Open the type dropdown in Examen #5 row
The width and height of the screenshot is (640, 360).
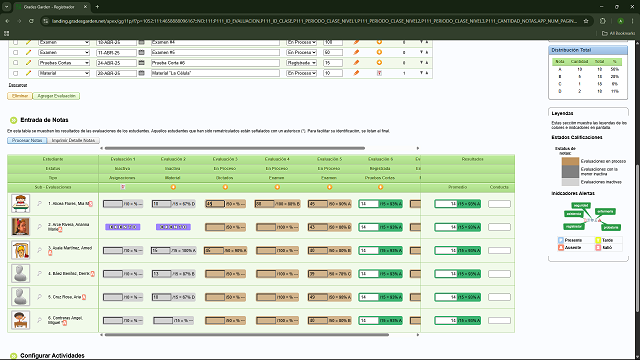(64, 52)
